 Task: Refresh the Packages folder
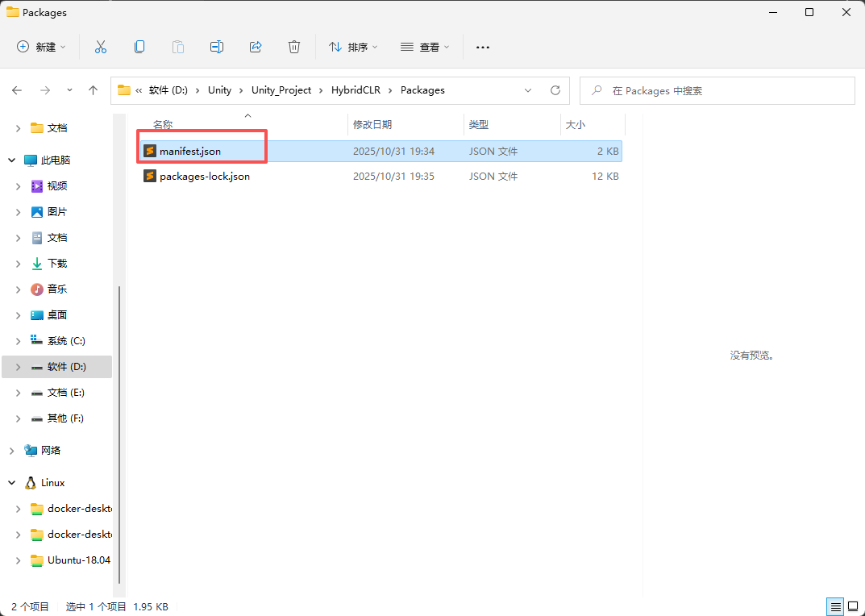pyautogui.click(x=555, y=90)
